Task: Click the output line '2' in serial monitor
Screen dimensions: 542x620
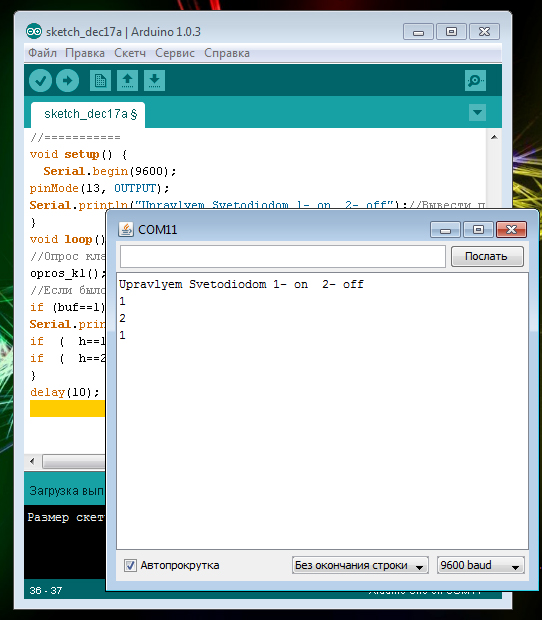Action: click(122, 318)
